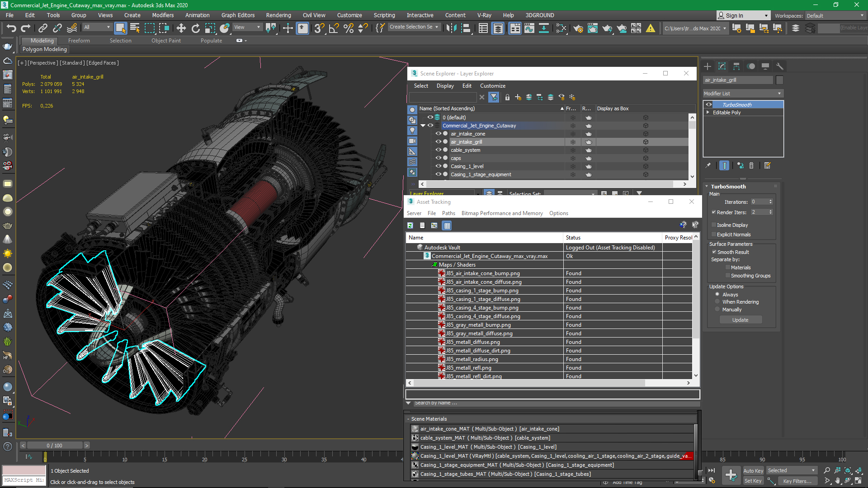Open Select by Name list icon

point(135,28)
